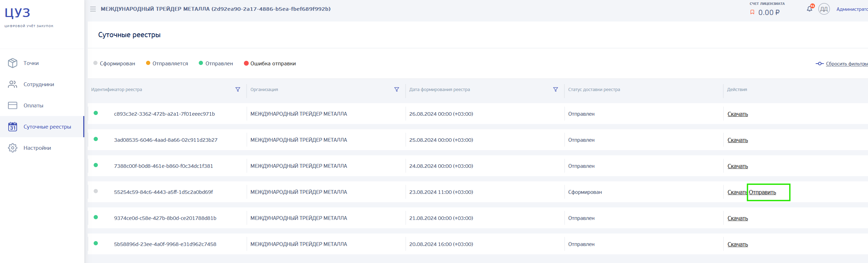Download registry dated 20.08.2024
The height and width of the screenshot is (263, 868).
738,244
